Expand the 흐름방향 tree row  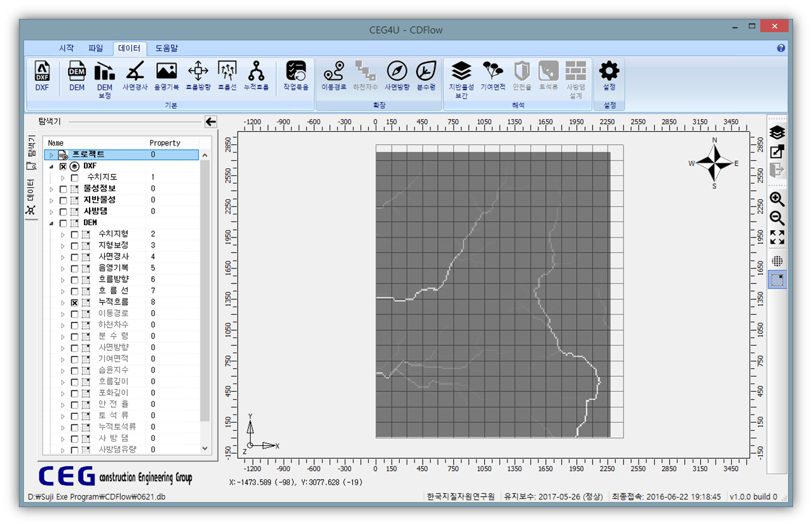[x=62, y=280]
